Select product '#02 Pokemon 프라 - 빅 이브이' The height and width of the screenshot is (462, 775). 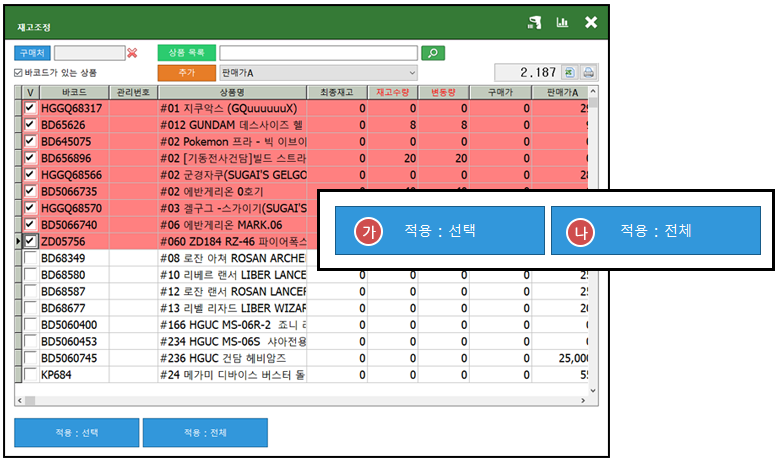[x=232, y=142]
